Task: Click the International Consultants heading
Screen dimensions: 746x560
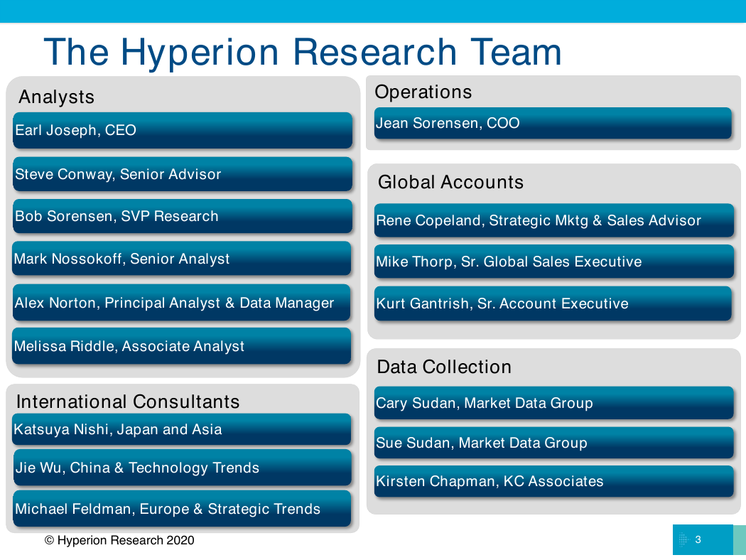Action: coord(128,402)
